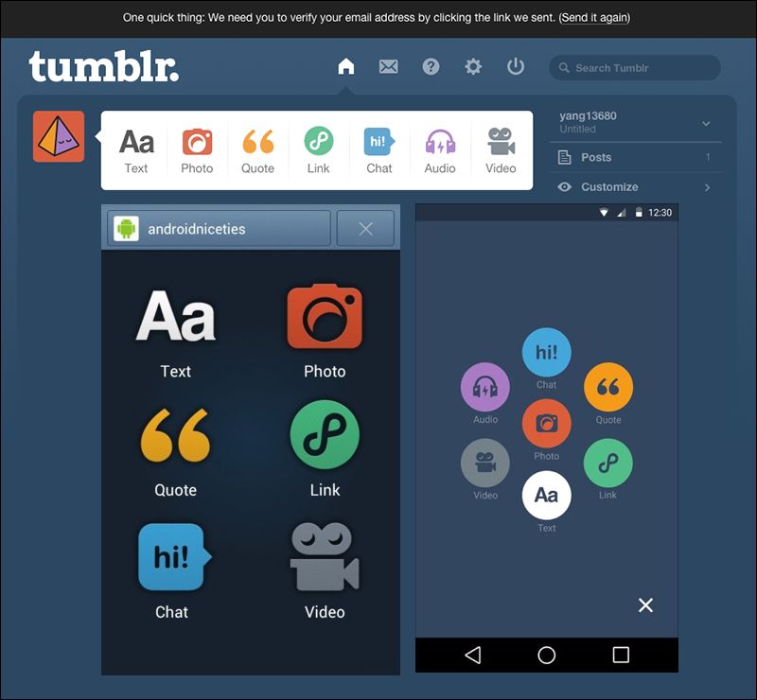Tap the purple Audio circle in phone mockup
Screen dimensions: 757x700
485,387
